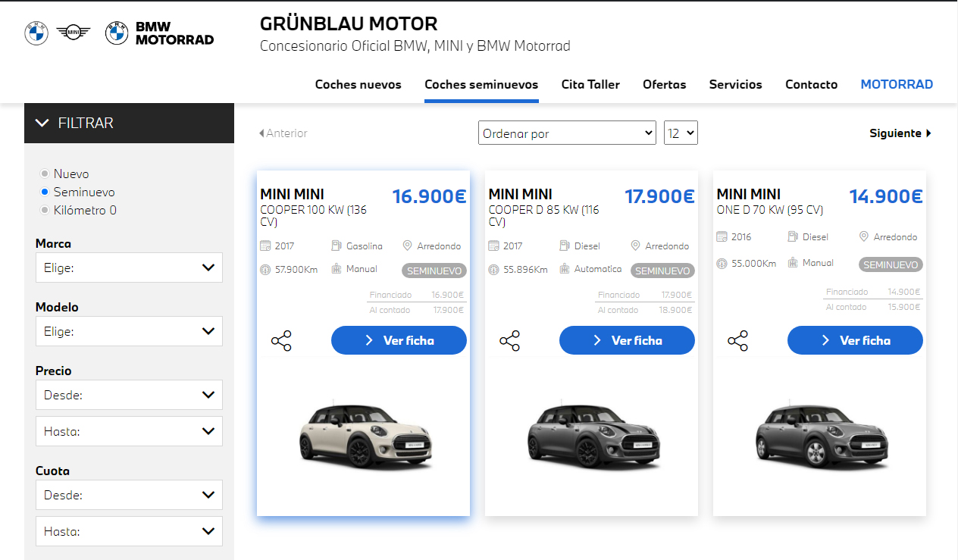Image resolution: width=958 pixels, height=560 pixels.
Task: Open the Marca dropdown
Action: click(x=129, y=267)
